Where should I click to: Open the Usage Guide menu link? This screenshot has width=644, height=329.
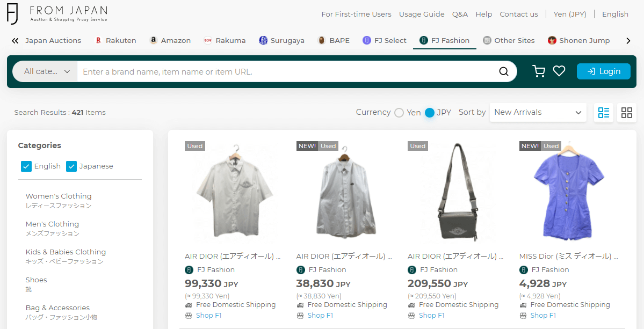click(422, 14)
